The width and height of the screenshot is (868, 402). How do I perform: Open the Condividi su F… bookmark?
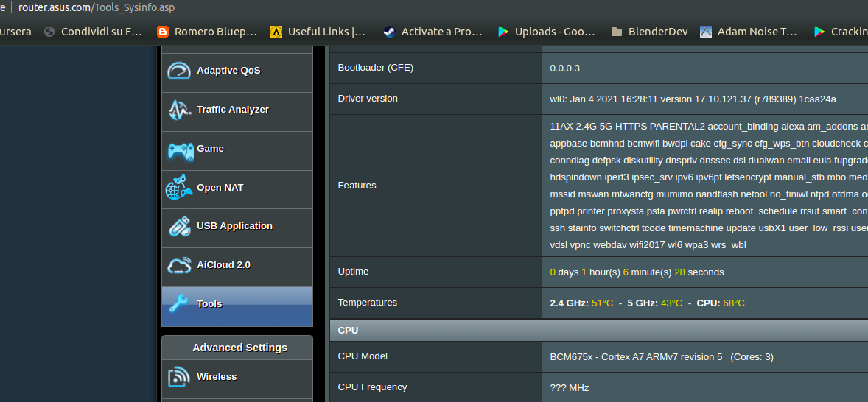pyautogui.click(x=94, y=32)
